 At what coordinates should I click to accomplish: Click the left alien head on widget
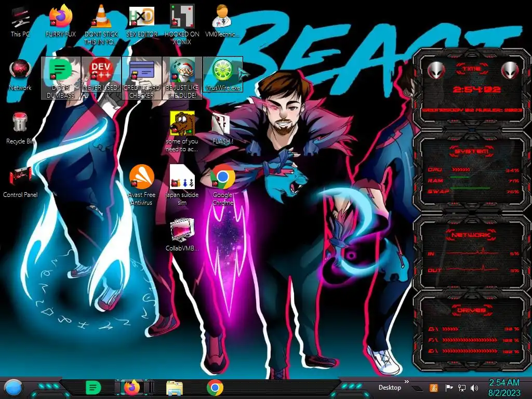pyautogui.click(x=436, y=70)
